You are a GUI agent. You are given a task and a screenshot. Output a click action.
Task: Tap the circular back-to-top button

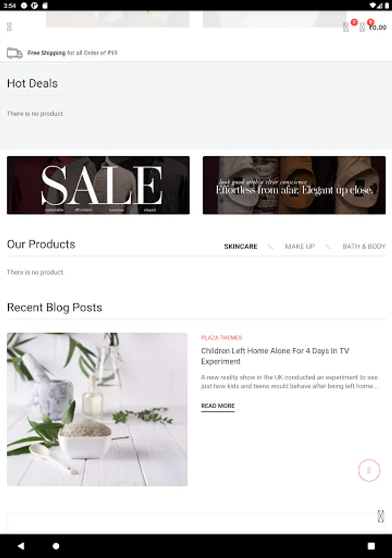coord(369,470)
